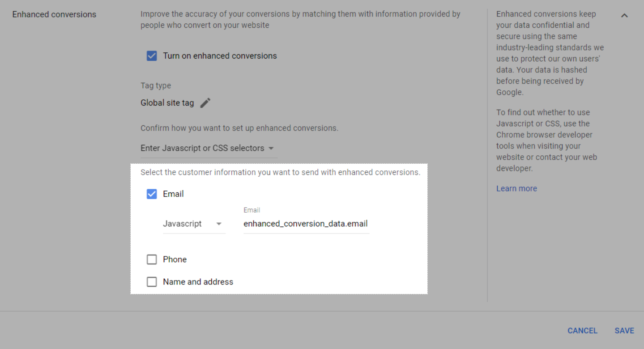Image resolution: width=644 pixels, height=349 pixels.
Task: Click the Global site tag label
Action: (x=167, y=103)
